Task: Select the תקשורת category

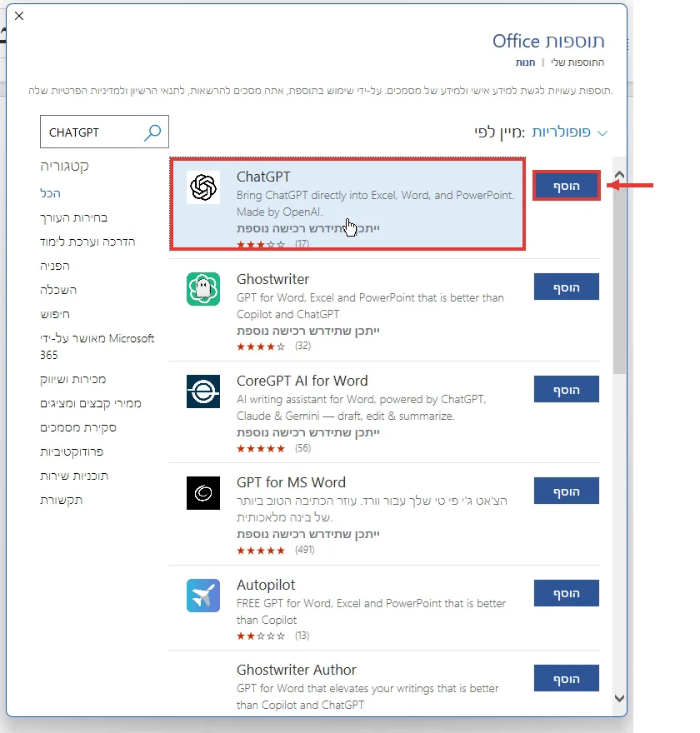Action: point(62,501)
